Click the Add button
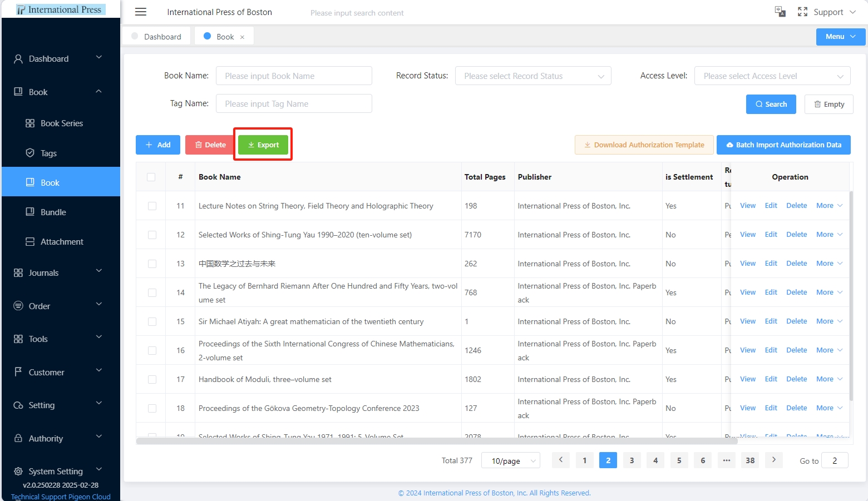The width and height of the screenshot is (868, 501). 158,145
